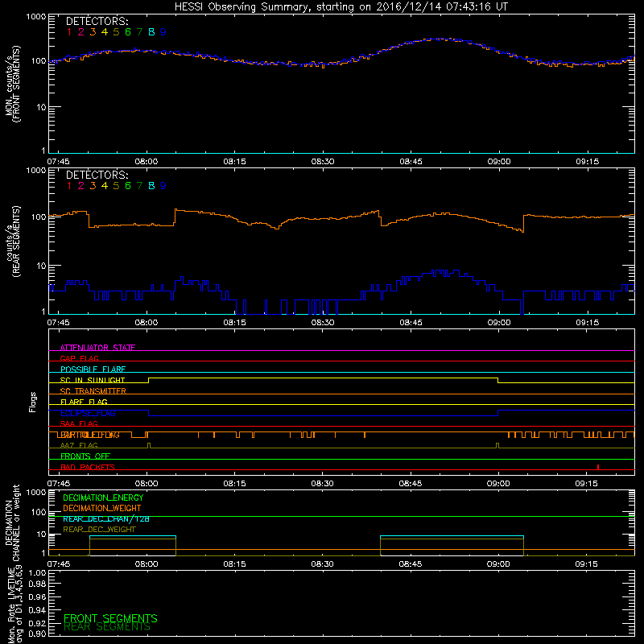
Task: Click the counts/s REAR SEGMENTS axis title
Action: (x=13, y=242)
